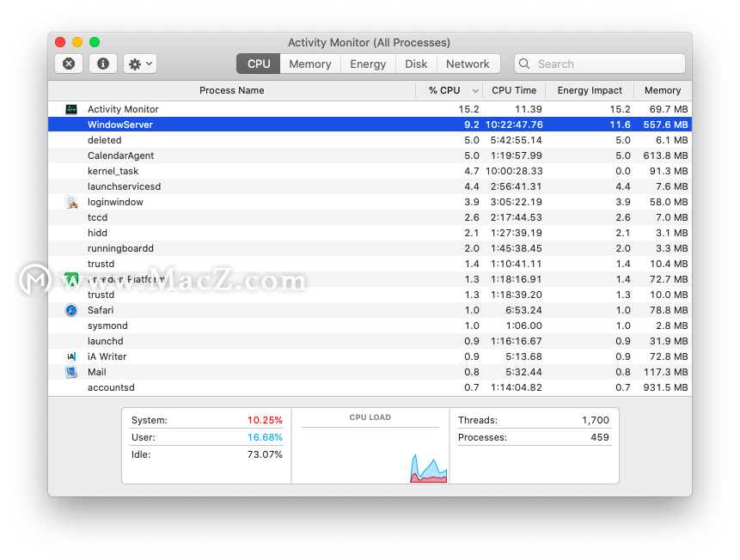740x560 pixels.
Task: Switch to the Memory tab
Action: coord(310,64)
